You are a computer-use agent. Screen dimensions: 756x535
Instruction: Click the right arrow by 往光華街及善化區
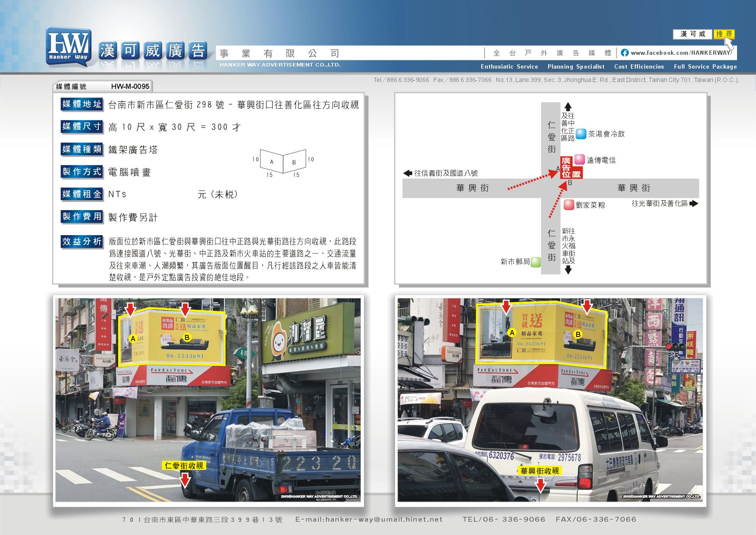click(693, 203)
